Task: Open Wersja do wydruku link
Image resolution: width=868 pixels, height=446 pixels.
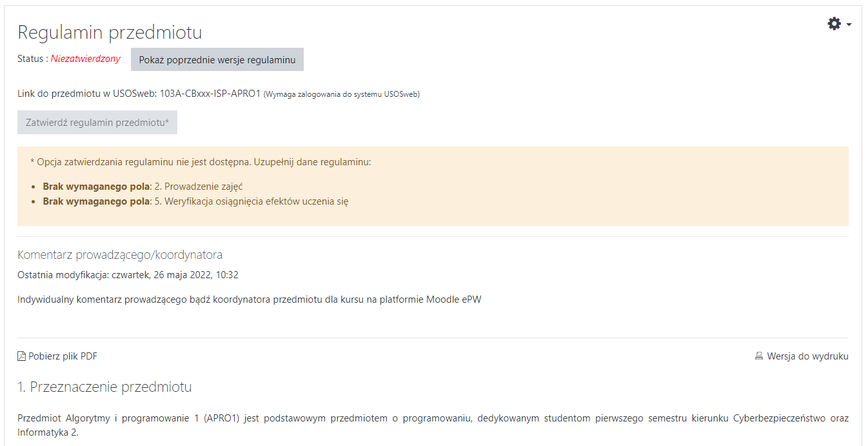Action: (x=807, y=356)
